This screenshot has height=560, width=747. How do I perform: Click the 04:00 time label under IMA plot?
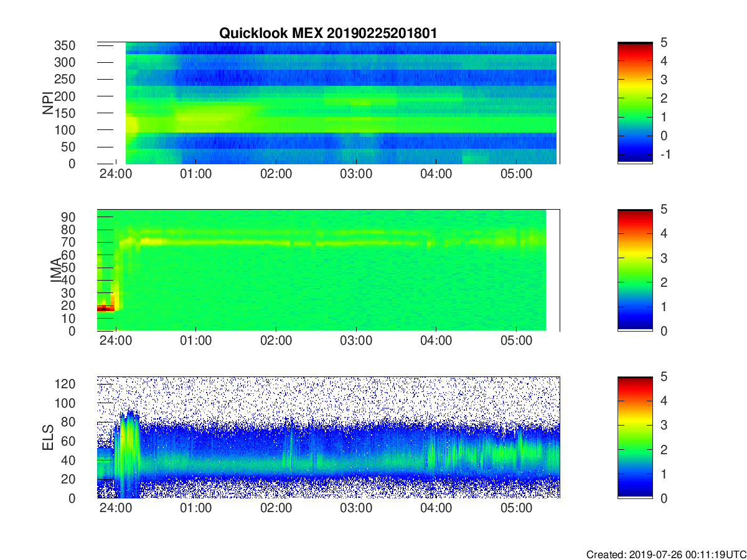pyautogui.click(x=436, y=341)
